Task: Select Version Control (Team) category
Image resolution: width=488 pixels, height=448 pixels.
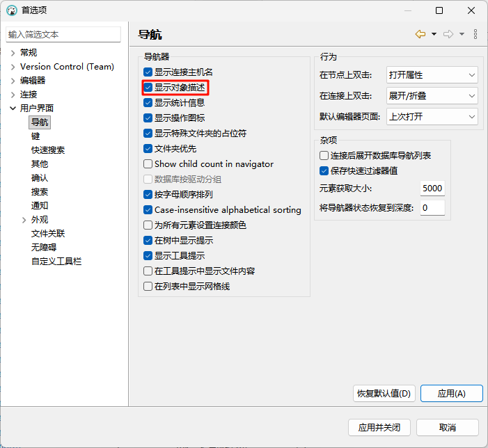Action: pos(67,67)
